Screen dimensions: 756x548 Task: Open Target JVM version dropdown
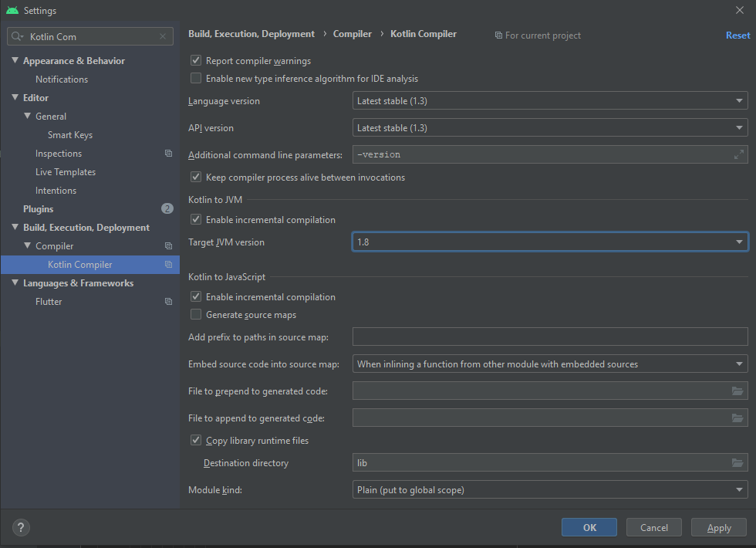[549, 242]
